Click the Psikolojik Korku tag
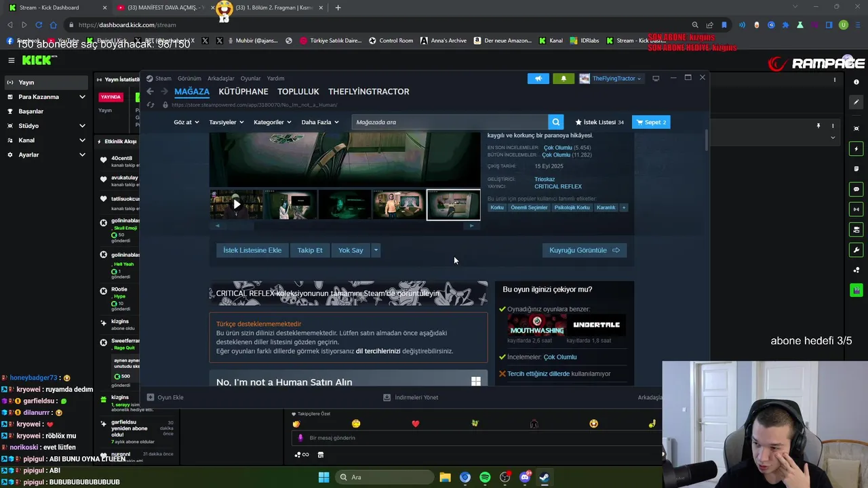Screen dimensions: 868x488 (x=572, y=207)
